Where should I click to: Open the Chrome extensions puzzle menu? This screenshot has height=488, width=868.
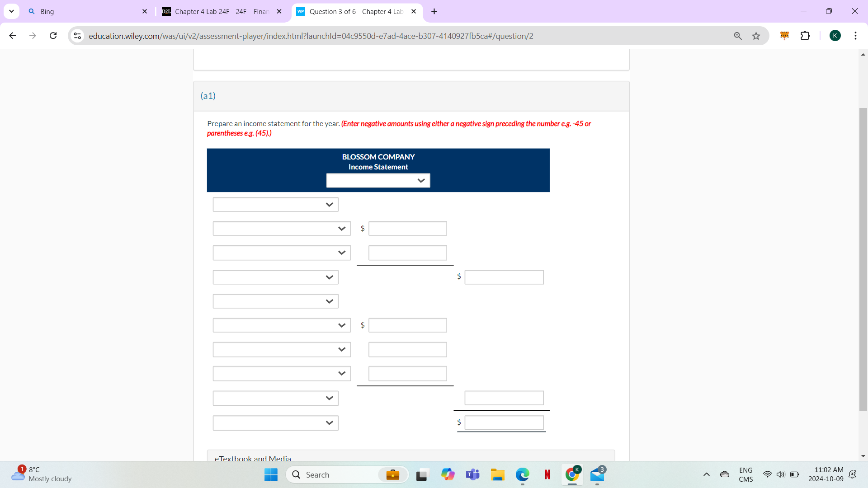[x=806, y=36]
